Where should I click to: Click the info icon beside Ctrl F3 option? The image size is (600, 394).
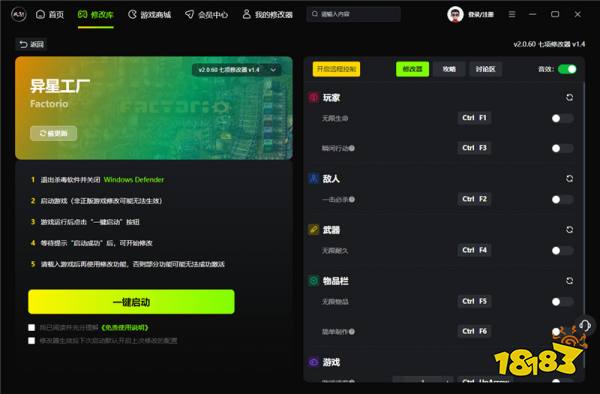(352, 148)
